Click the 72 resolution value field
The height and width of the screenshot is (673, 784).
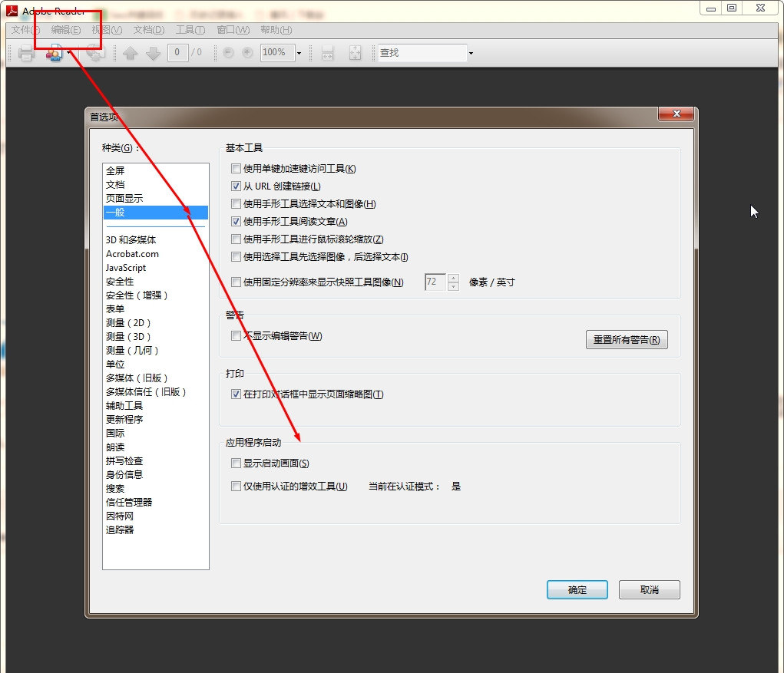tap(435, 282)
